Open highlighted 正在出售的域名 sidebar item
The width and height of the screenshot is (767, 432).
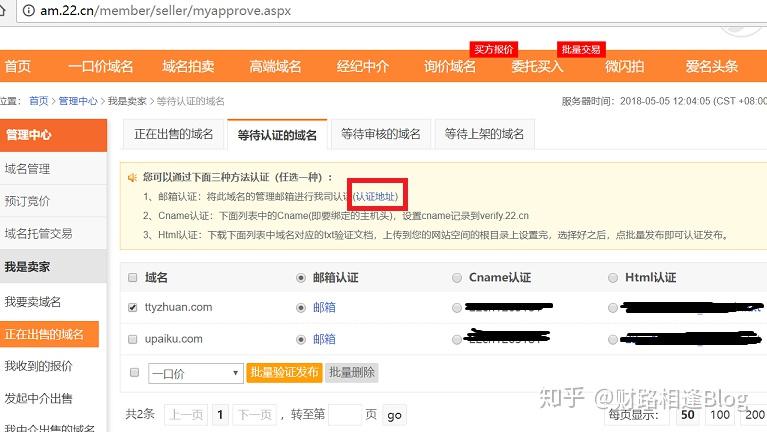coord(49,334)
